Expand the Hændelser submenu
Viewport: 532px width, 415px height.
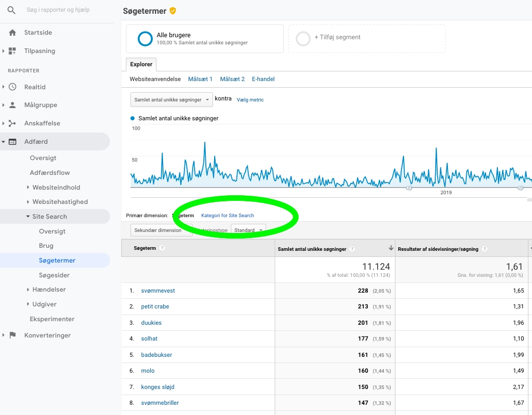28,290
